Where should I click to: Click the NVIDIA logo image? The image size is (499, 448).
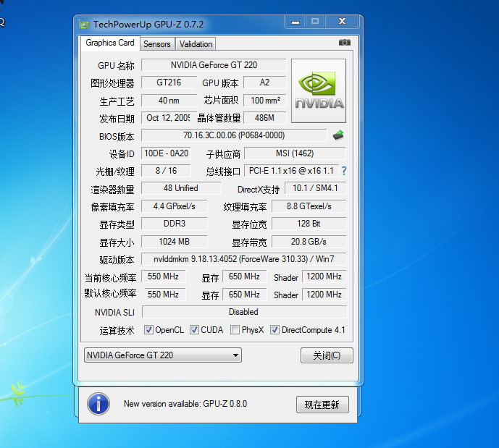tap(319, 90)
